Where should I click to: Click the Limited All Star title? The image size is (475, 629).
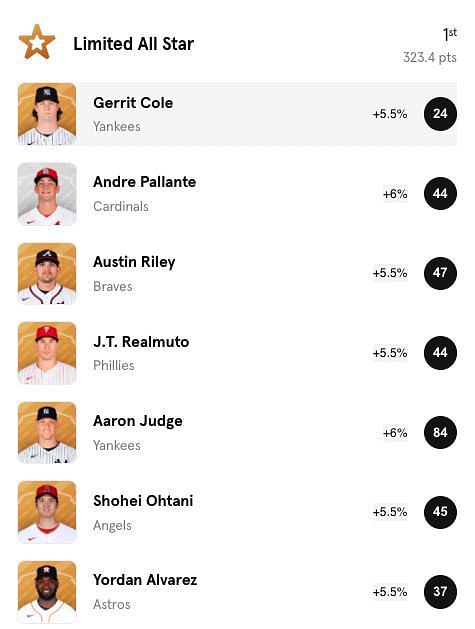click(134, 44)
